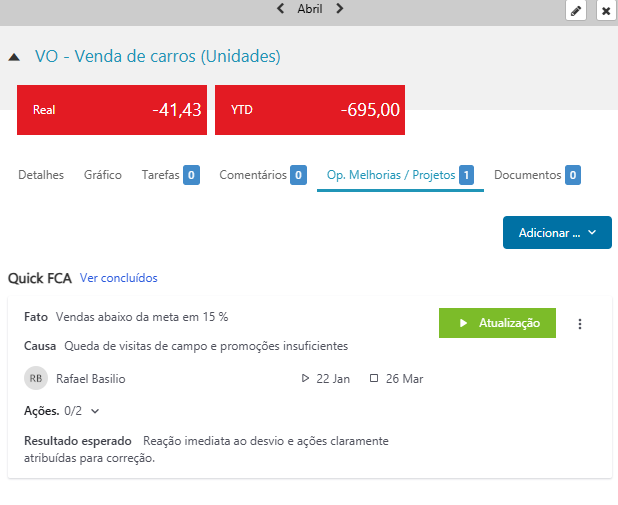
Task: Expand the Ações 0/2 list
Action: click(x=94, y=411)
